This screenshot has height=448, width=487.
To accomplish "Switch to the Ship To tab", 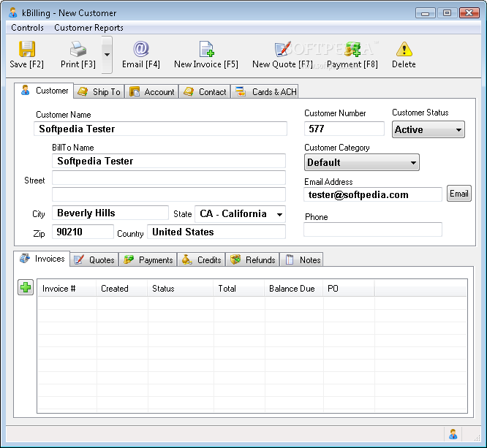I will tap(99, 92).
